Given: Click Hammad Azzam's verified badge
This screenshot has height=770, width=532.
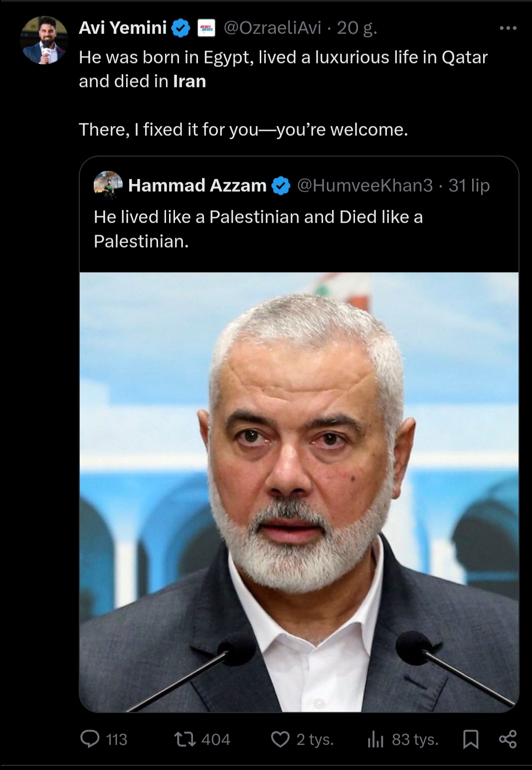Looking at the screenshot, I should coord(281,186).
